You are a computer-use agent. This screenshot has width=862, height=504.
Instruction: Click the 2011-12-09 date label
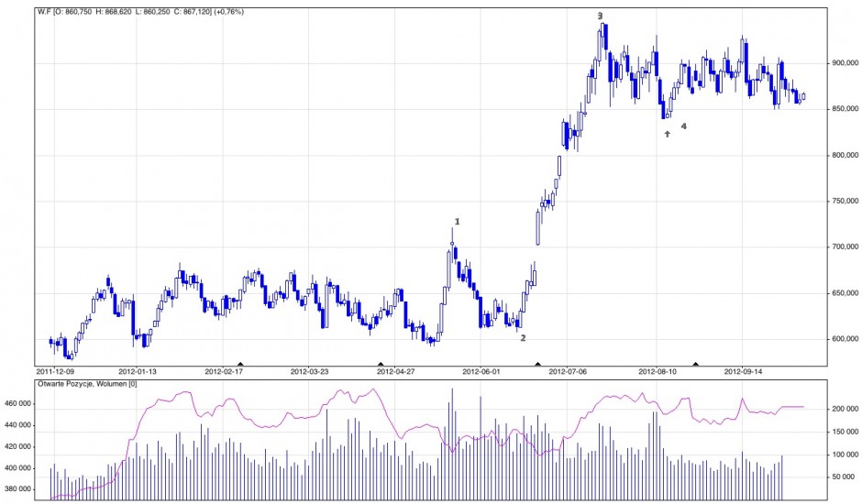54,372
